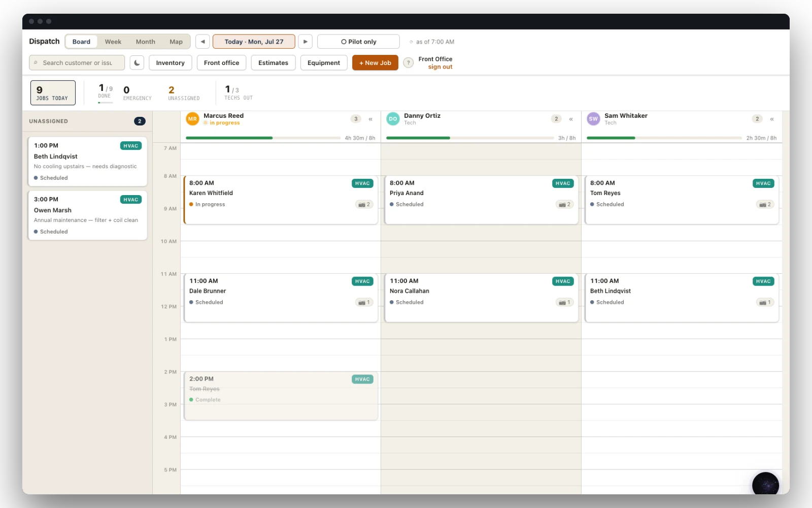Click the sign out link
Image resolution: width=812 pixels, height=508 pixels.
pos(440,67)
